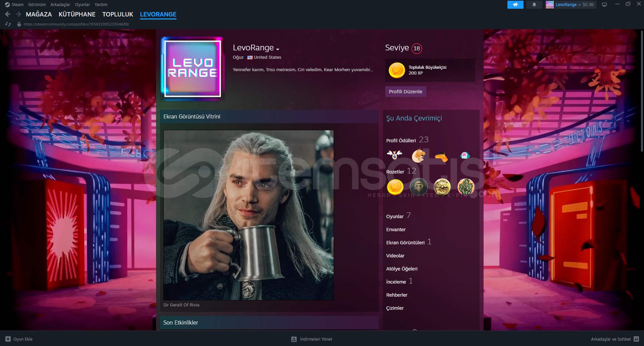
Task: Click the profile URL address field
Action: tap(77, 24)
